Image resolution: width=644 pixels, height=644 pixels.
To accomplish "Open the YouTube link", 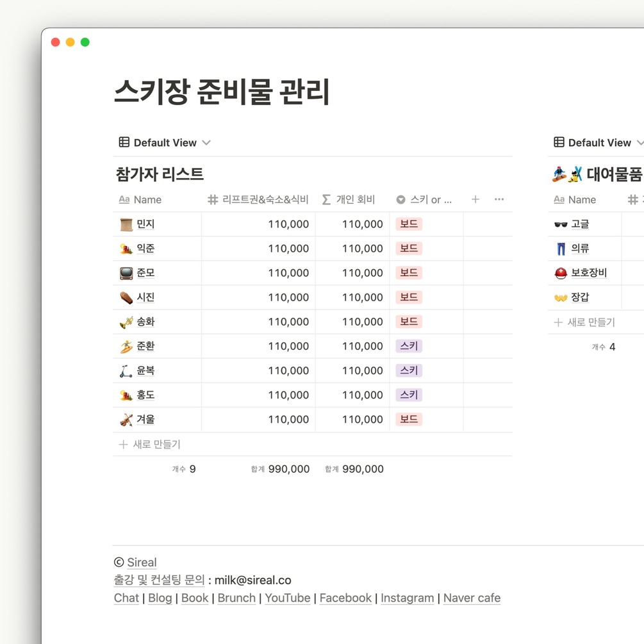I will click(x=288, y=598).
